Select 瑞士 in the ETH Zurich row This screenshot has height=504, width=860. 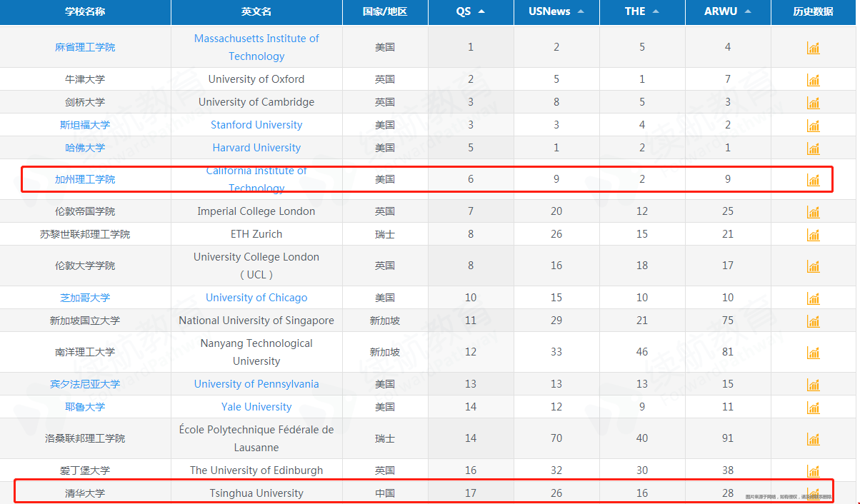click(385, 234)
